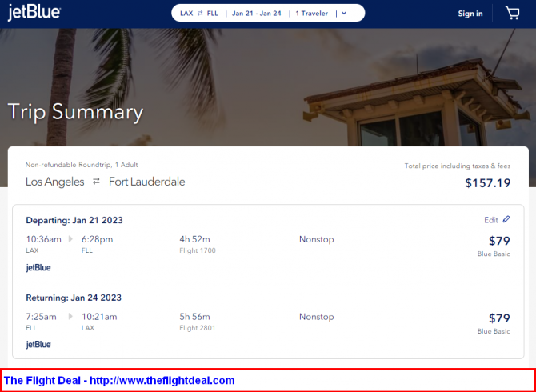
Task: Click the Sign in link
Action: [470, 14]
